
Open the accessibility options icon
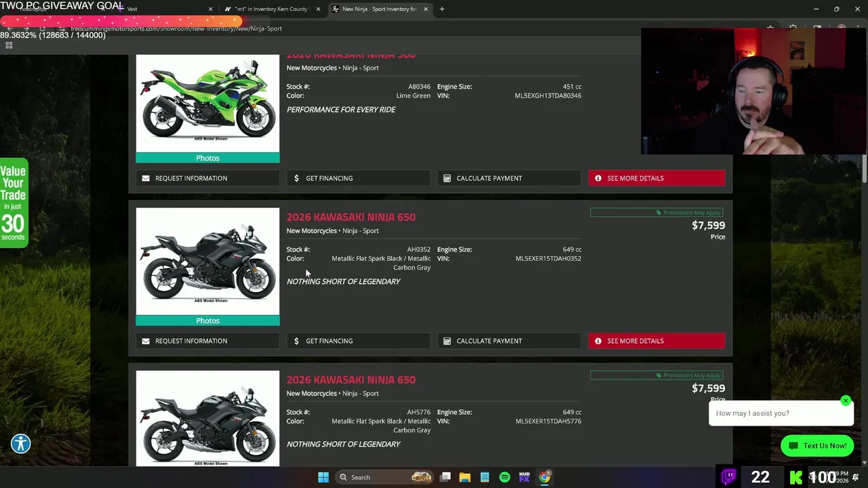pos(20,444)
